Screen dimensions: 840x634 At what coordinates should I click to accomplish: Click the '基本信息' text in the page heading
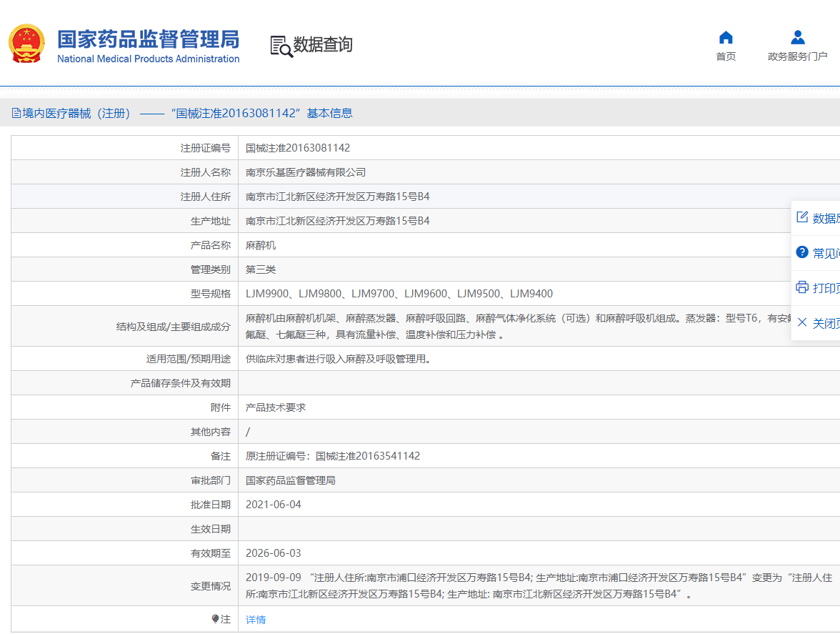click(329, 113)
